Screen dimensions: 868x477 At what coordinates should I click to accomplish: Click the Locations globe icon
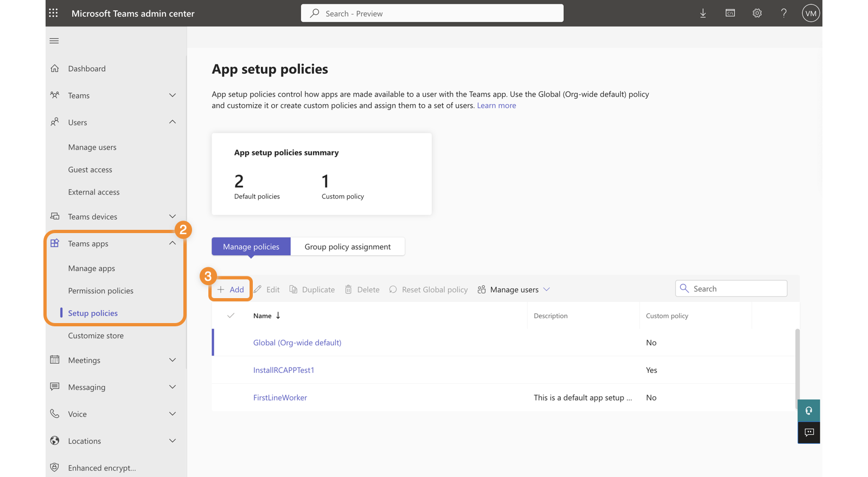click(55, 441)
